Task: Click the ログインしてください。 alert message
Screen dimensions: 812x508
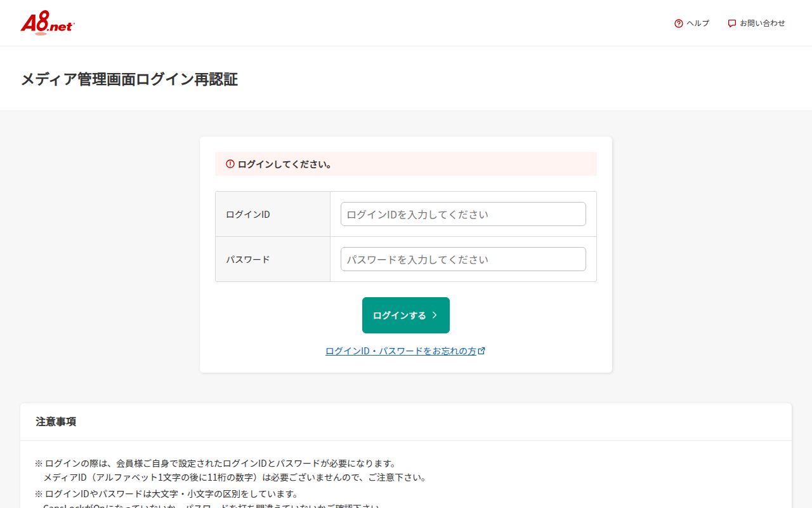Action: tap(406, 164)
